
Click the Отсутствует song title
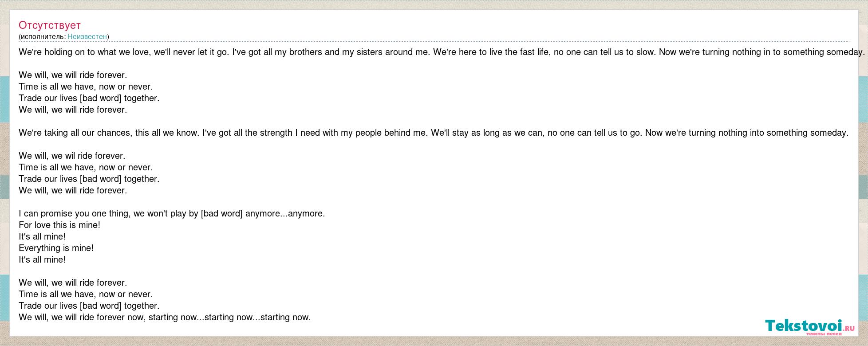point(50,25)
